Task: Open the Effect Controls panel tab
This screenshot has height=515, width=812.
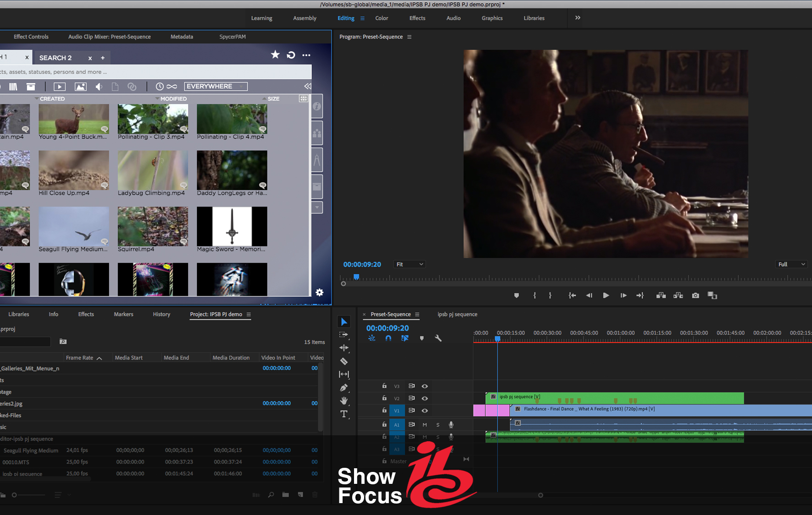Action: [x=31, y=37]
